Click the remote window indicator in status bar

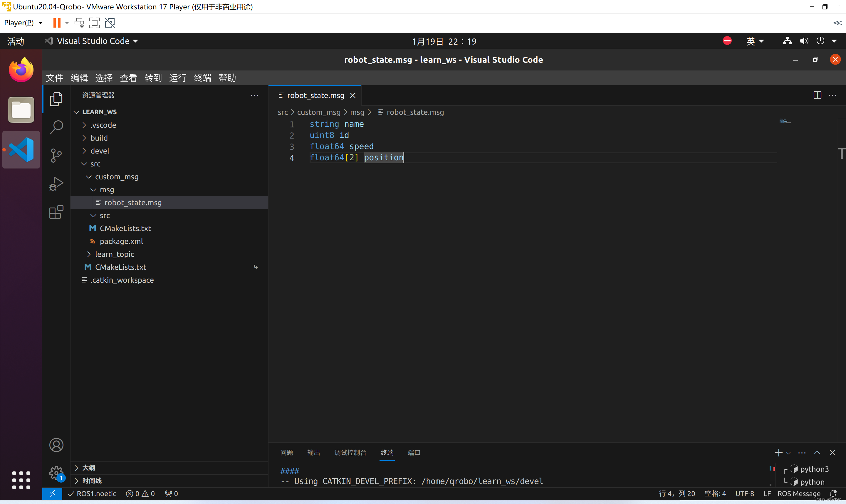[52, 493]
